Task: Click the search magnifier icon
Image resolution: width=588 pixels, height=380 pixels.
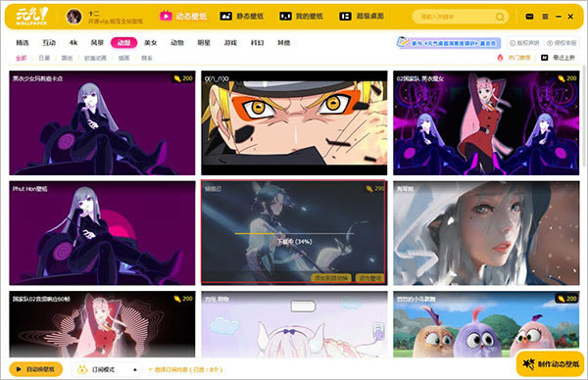Action: pos(500,17)
